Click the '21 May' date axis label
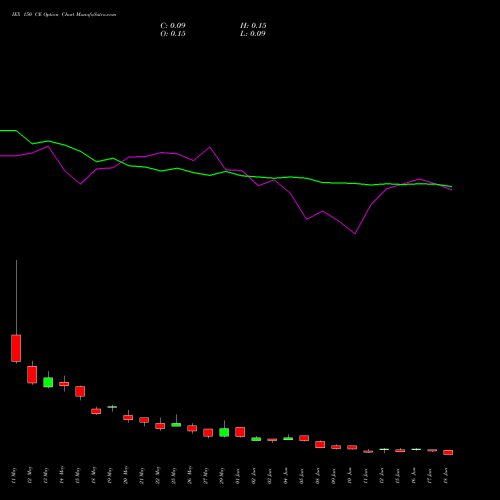Viewport: 500px width, 500px height. coord(142,476)
